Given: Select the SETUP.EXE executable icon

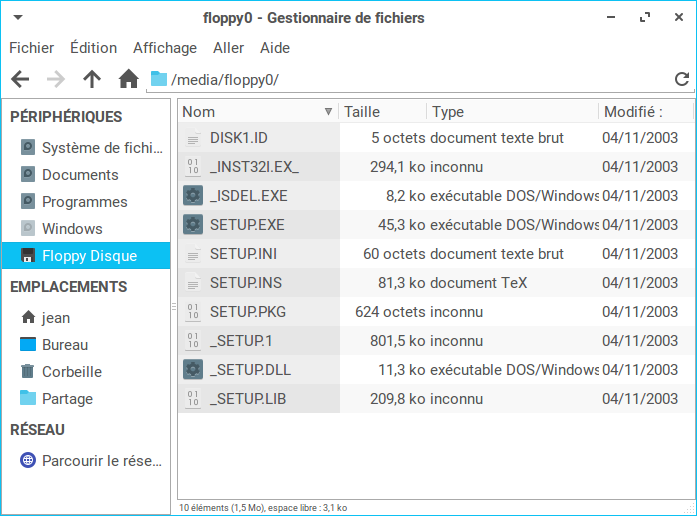Looking at the screenshot, I should pyautogui.click(x=194, y=225).
